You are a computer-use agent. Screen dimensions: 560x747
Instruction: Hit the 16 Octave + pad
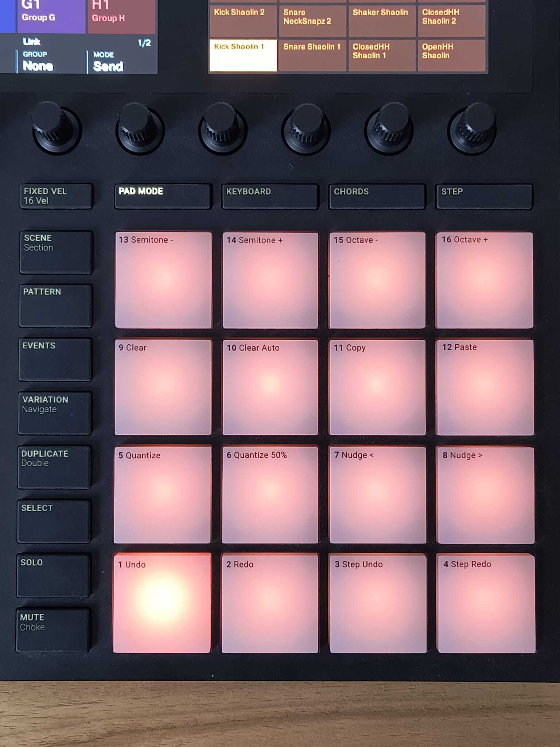(x=485, y=280)
